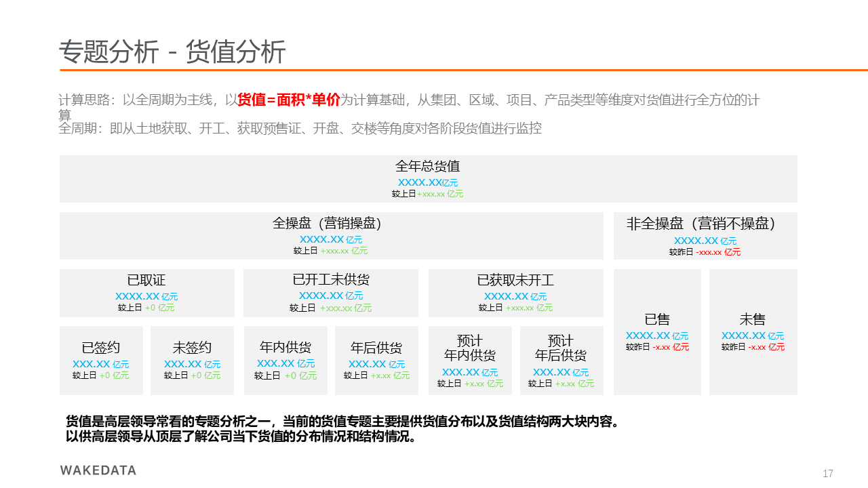Select the 已取证 card
This screenshot has width=868, height=488.
pyautogui.click(x=147, y=293)
